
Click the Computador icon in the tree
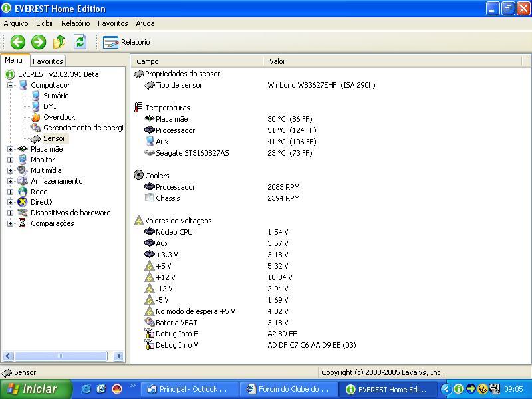point(23,85)
